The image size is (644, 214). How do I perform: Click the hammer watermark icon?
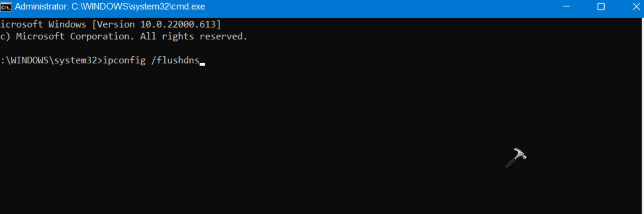click(516, 158)
